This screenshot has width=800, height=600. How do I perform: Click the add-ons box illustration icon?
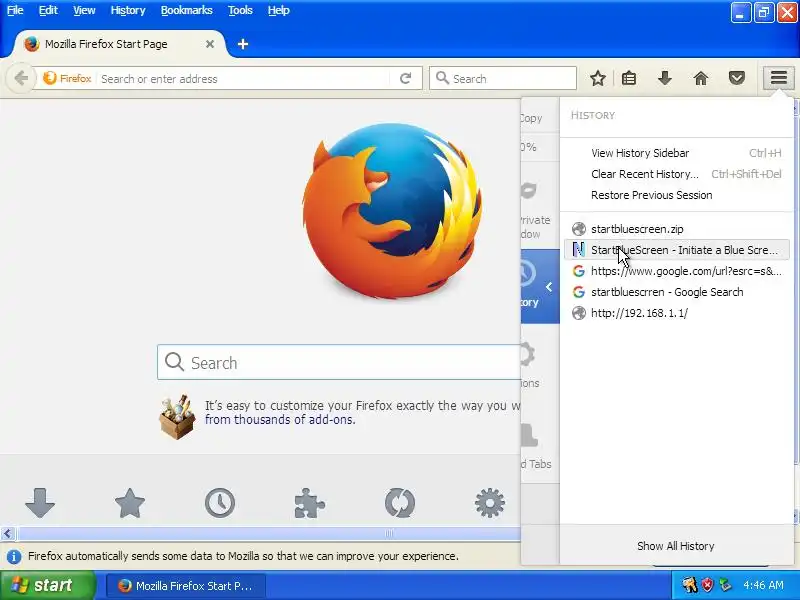(x=177, y=416)
